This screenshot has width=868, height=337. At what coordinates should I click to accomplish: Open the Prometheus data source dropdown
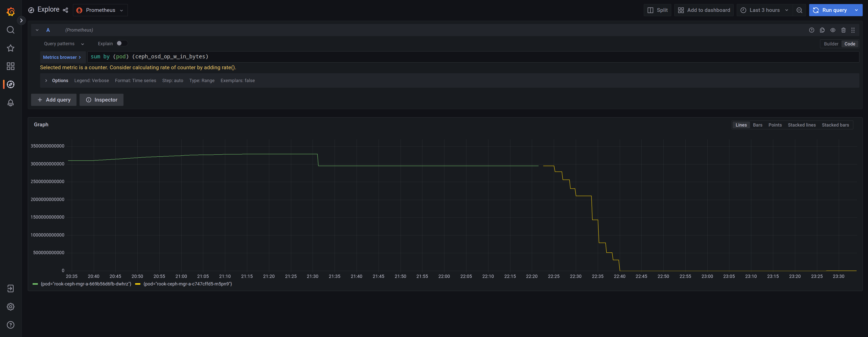click(x=100, y=10)
